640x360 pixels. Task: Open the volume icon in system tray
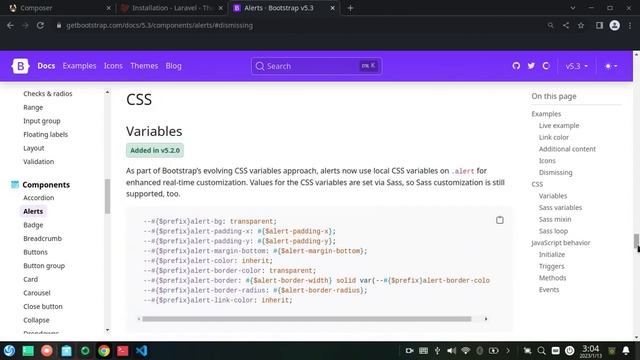(x=451, y=351)
